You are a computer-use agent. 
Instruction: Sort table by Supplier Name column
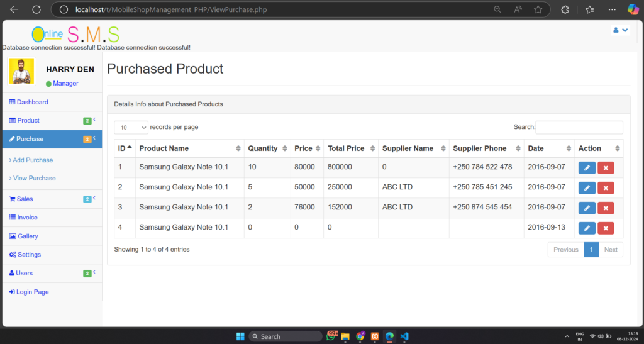414,148
